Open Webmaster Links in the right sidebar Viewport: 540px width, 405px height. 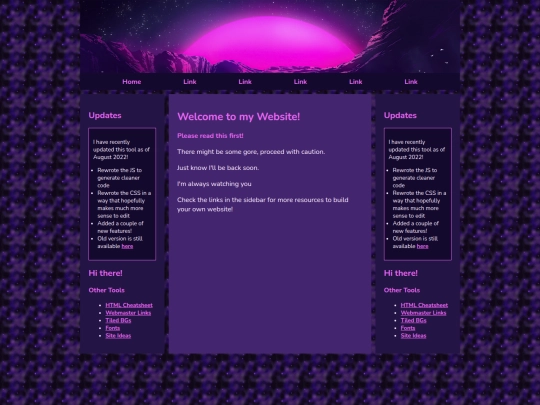tap(423, 313)
